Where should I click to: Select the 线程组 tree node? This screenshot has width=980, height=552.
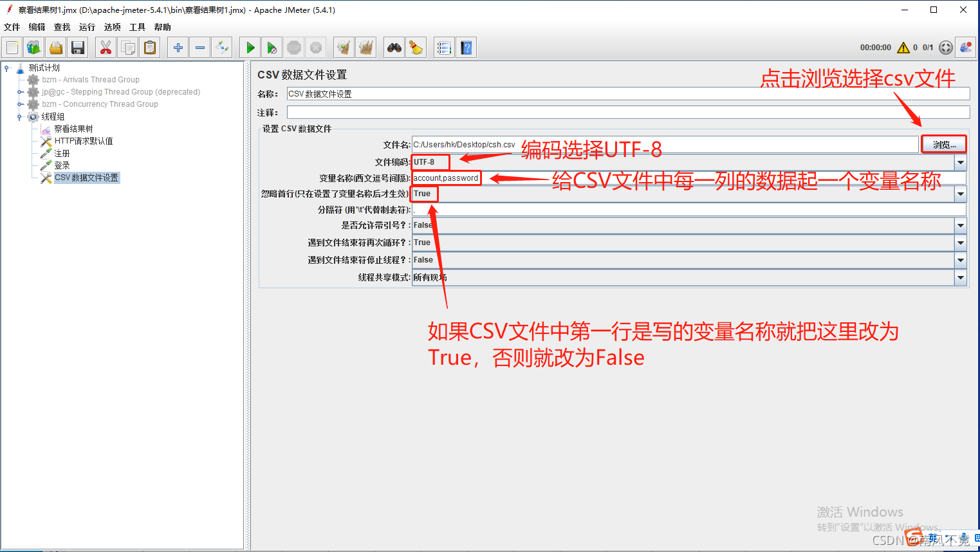53,116
